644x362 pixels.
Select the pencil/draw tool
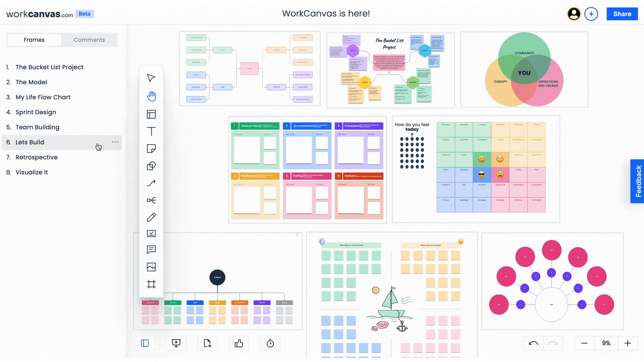coord(152,217)
